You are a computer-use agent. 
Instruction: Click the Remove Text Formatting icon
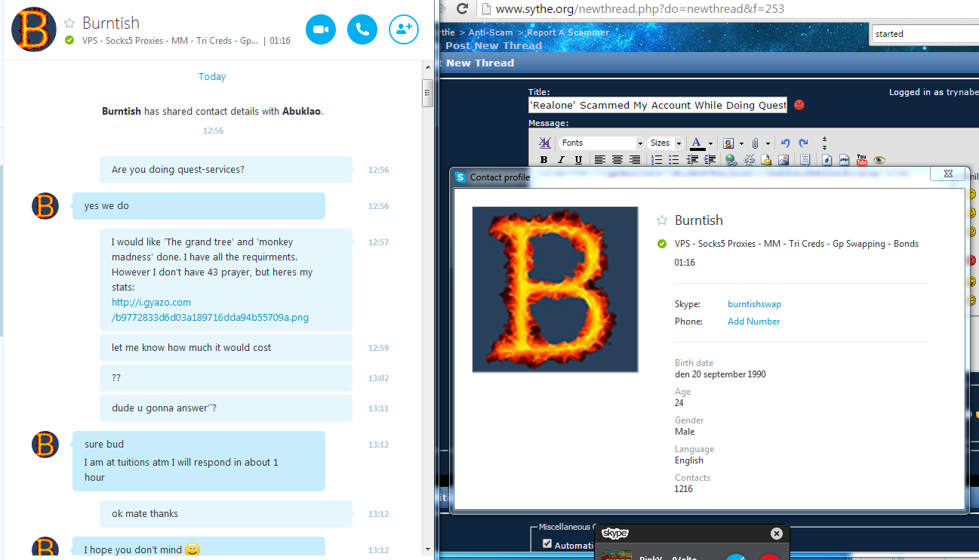(x=545, y=143)
